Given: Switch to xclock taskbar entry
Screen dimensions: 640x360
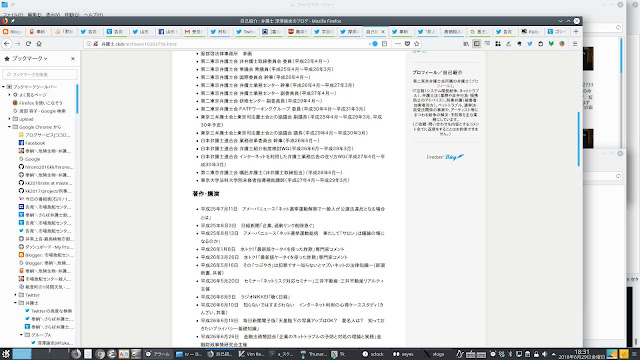Looking at the screenshot, I should (373, 354).
